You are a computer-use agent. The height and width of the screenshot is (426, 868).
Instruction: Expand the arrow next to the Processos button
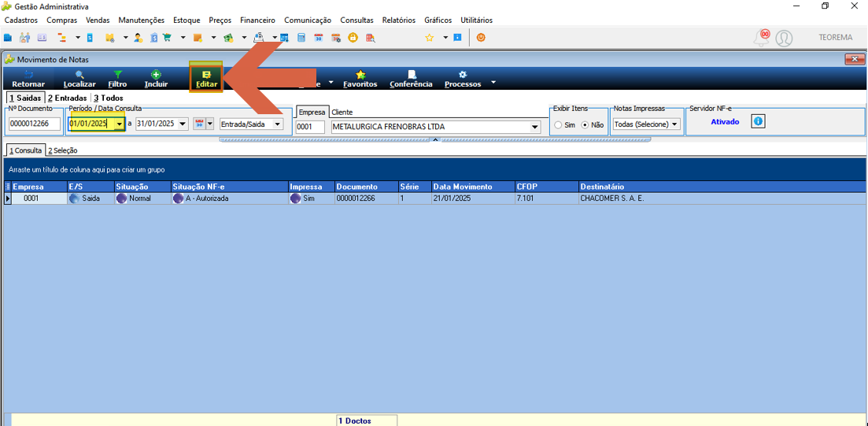492,83
